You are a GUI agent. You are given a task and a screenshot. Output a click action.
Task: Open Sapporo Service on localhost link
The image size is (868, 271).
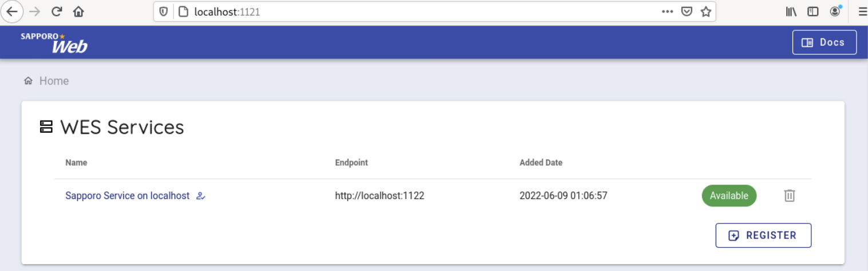127,196
